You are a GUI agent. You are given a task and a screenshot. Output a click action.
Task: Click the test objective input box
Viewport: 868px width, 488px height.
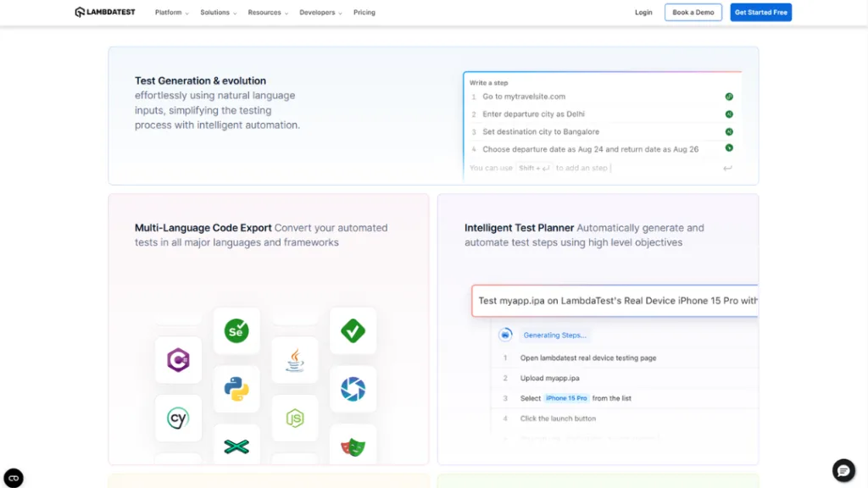[615, 301]
